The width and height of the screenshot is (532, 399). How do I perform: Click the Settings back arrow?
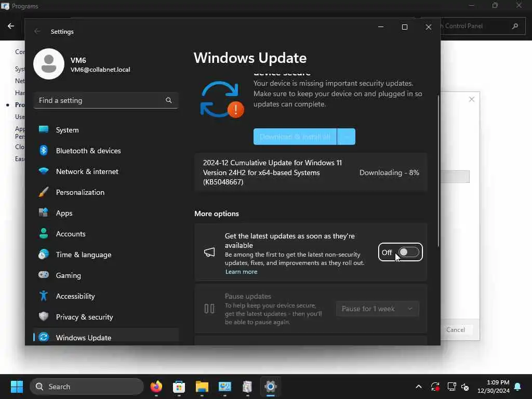coord(37,31)
